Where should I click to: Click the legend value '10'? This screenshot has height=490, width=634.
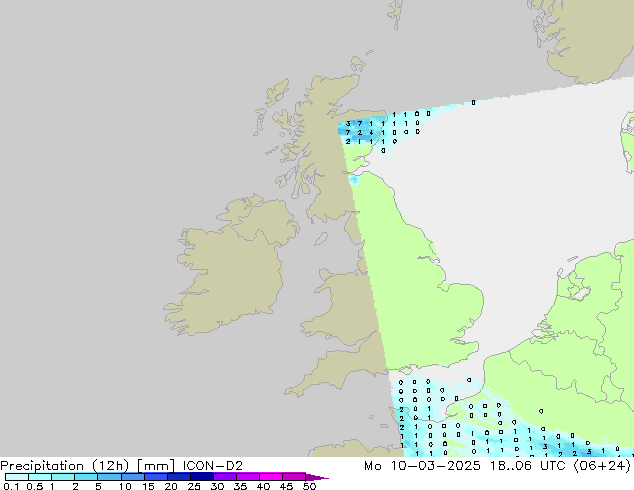[x=125, y=486]
